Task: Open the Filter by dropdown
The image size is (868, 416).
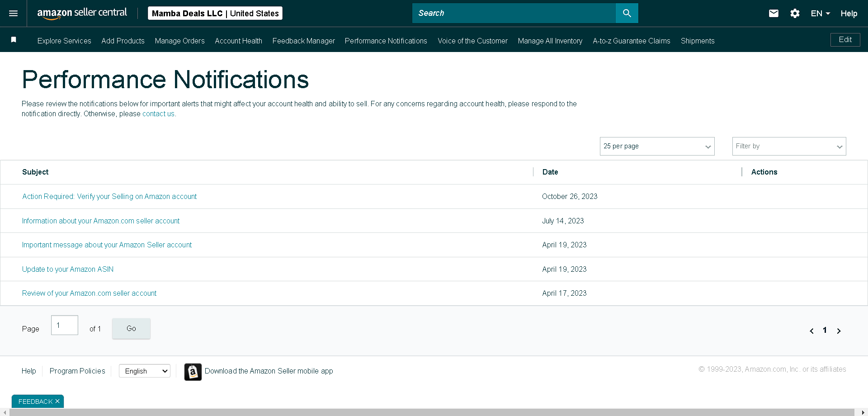Action: click(x=789, y=146)
